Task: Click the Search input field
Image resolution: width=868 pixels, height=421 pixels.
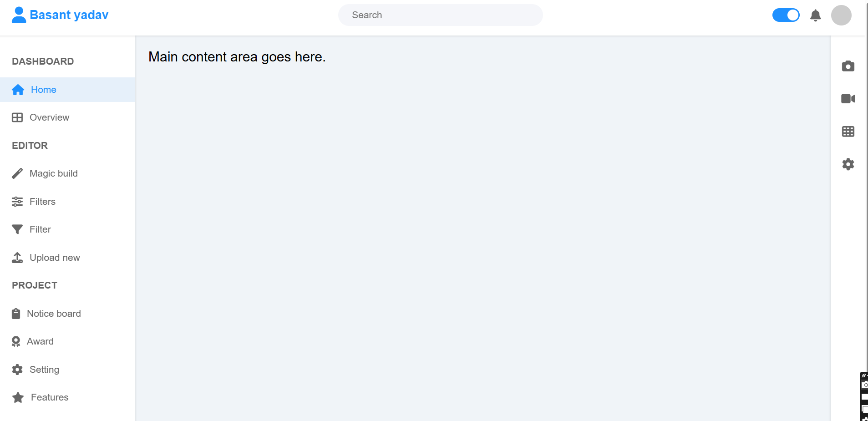Action: pos(440,15)
